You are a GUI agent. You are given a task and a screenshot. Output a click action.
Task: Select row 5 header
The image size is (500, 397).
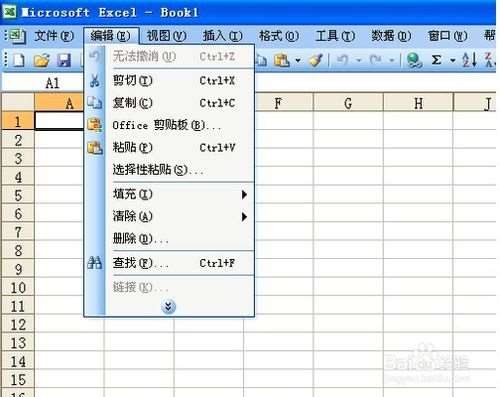point(18,195)
